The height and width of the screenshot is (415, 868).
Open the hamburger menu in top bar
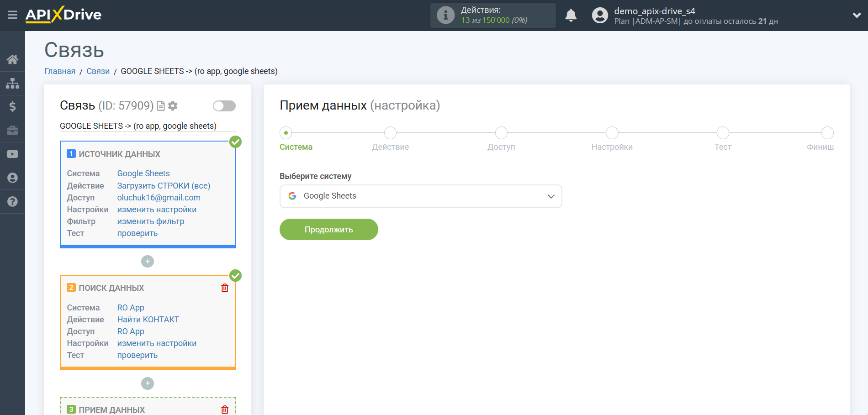pos(12,15)
